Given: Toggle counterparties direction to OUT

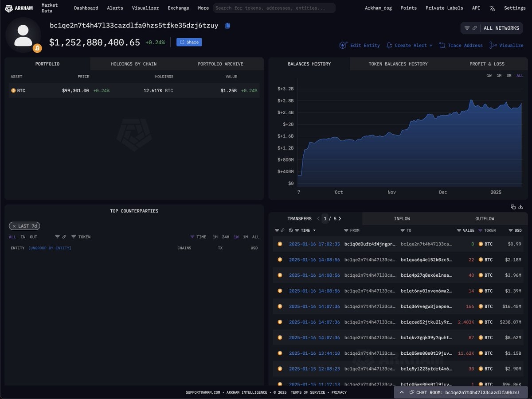Looking at the screenshot, I should pyautogui.click(x=34, y=237).
